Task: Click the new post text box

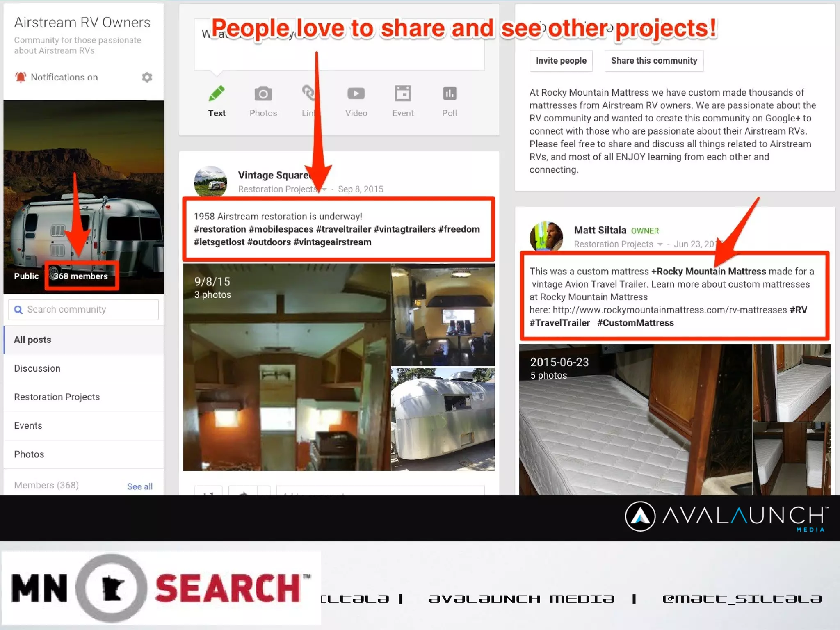Action: pyautogui.click(x=339, y=44)
